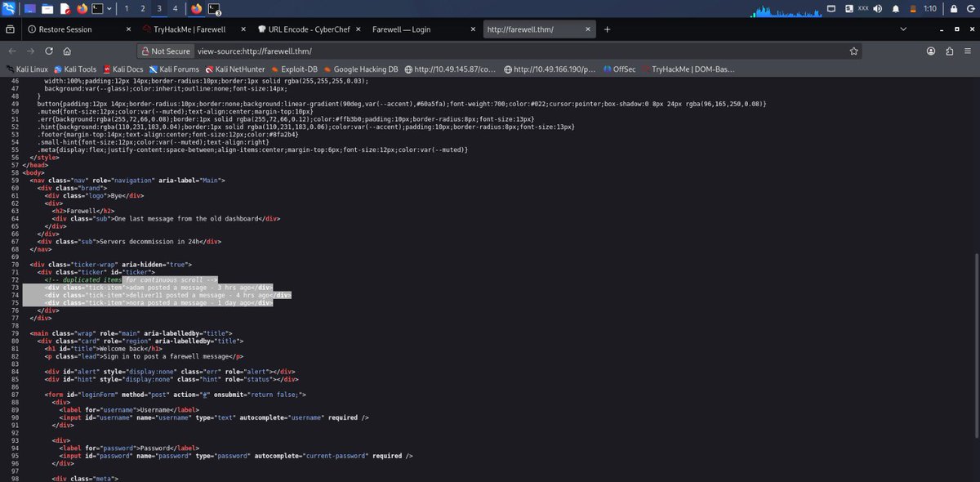Click source line nora posted a message
This screenshot has height=482, width=980.
159,302
